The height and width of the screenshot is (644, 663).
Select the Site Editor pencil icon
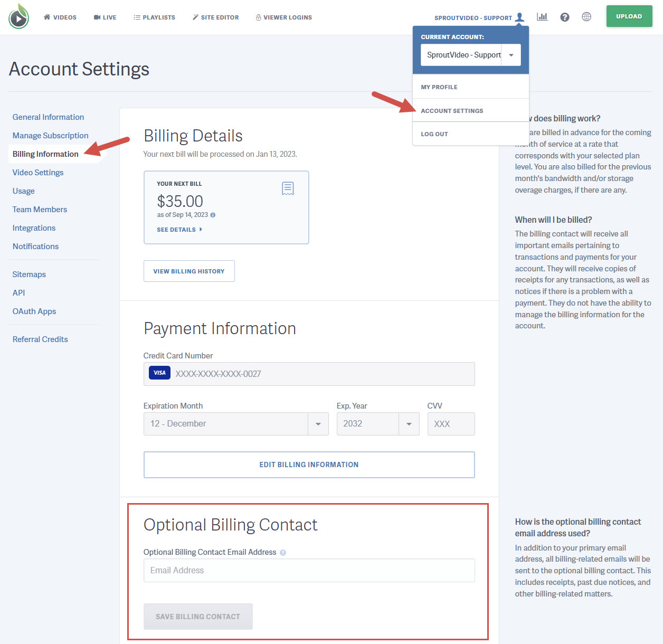195,17
